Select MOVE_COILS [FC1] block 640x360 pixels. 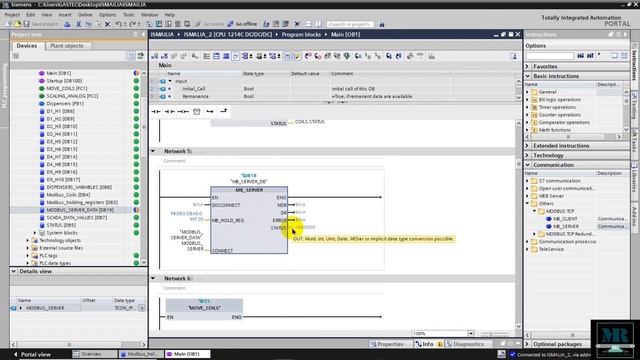click(66, 88)
